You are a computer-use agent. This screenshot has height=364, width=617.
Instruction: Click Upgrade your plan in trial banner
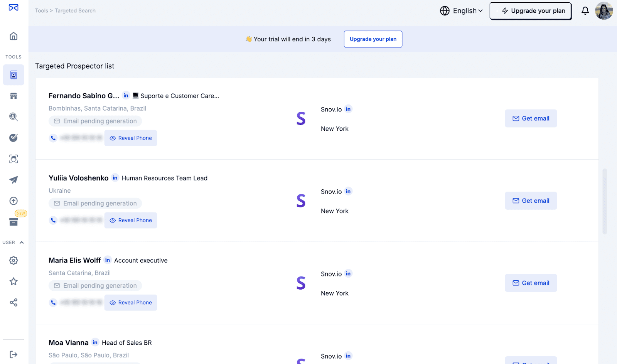[x=373, y=39]
